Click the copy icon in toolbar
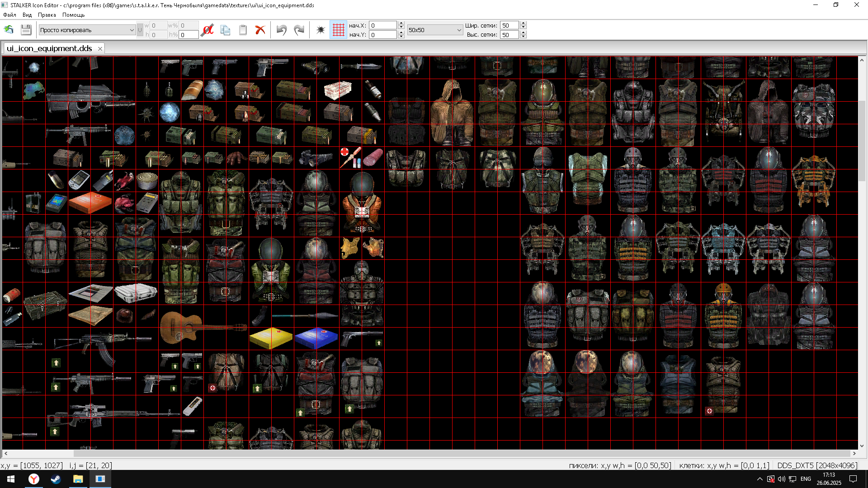 [x=225, y=30]
